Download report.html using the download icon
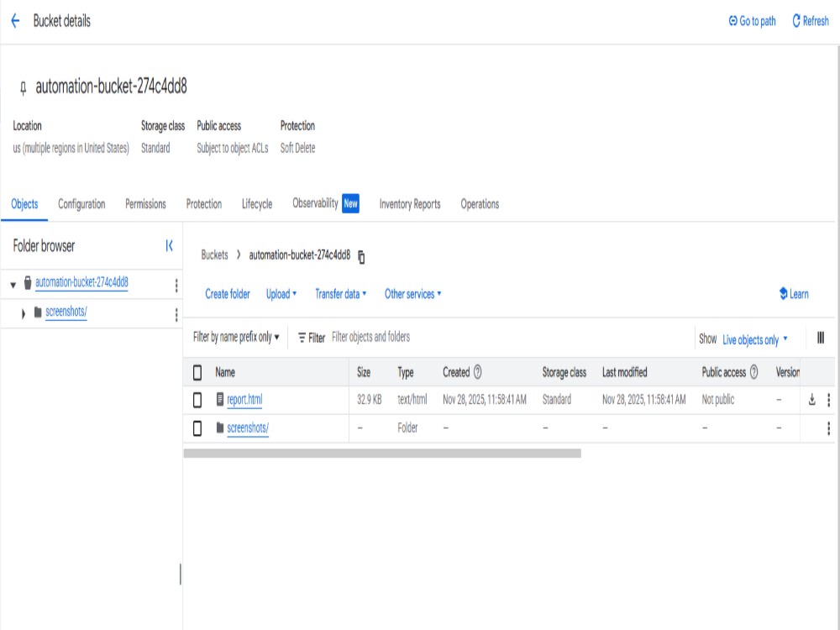 (812, 400)
